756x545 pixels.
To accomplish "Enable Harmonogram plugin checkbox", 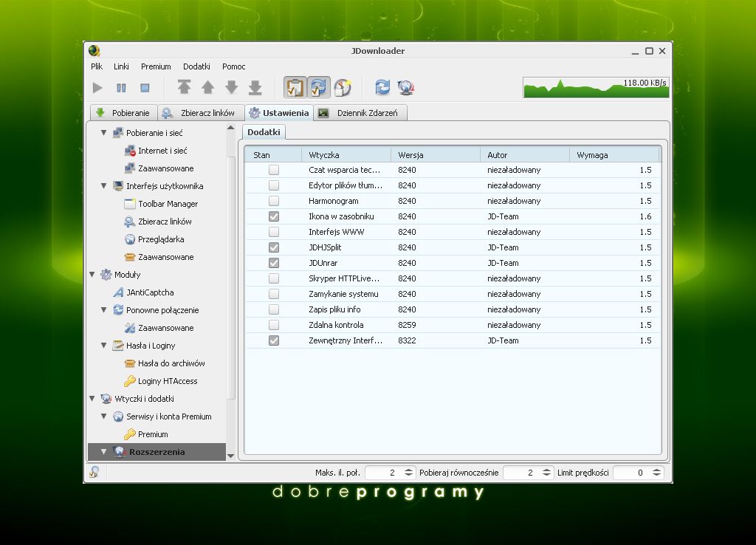I will (x=274, y=201).
